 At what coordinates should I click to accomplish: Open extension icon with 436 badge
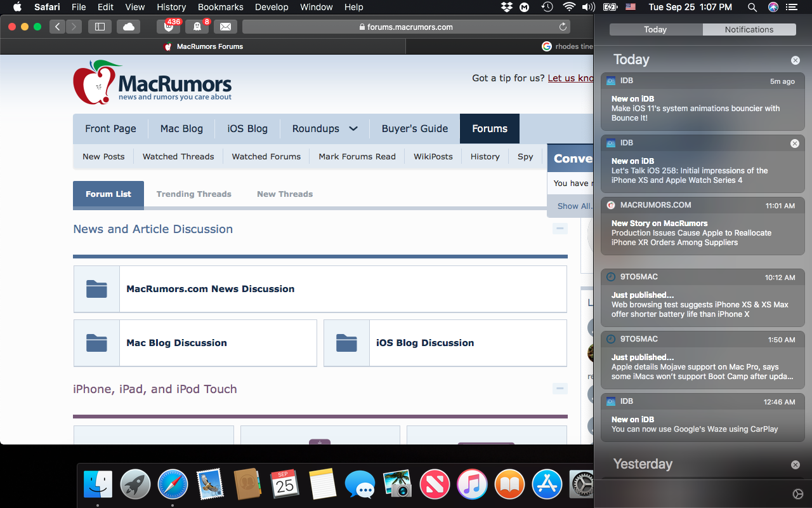[x=169, y=27]
